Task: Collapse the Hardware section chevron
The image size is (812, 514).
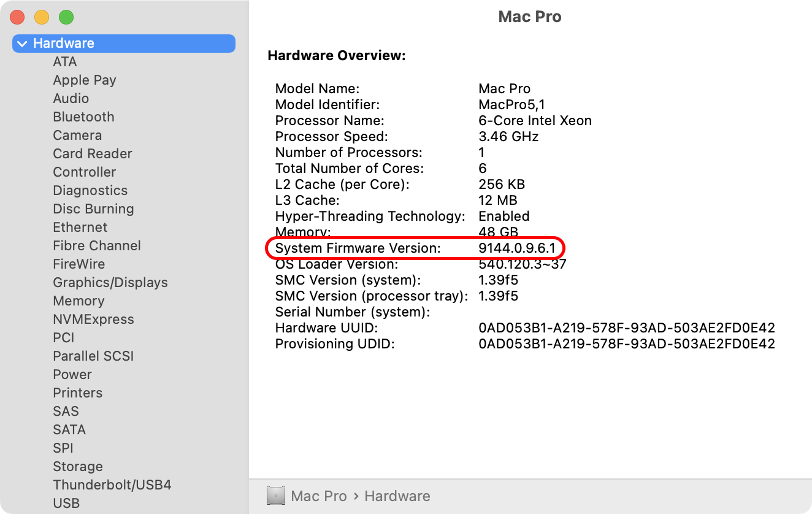Action: [x=23, y=44]
